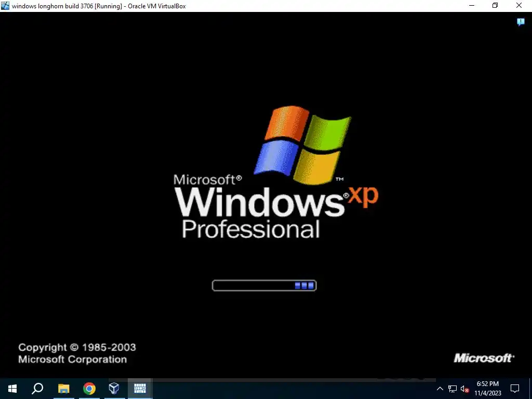
Task: Restore down the VirtualBox window
Action: click(495, 5)
